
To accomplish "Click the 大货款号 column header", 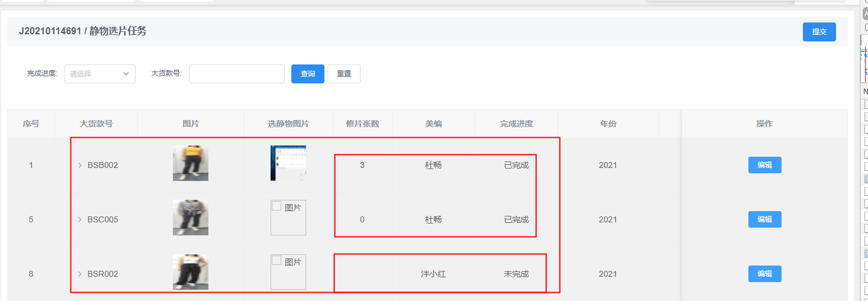I will [x=96, y=124].
